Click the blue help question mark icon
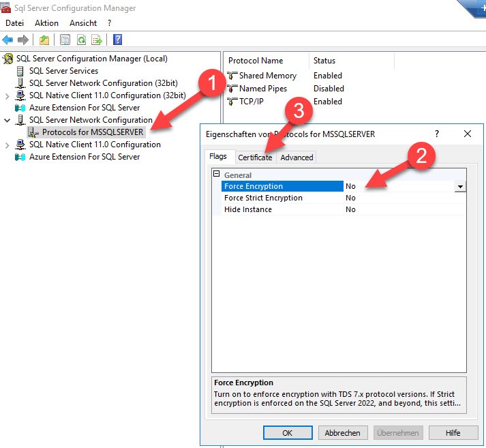 pyautogui.click(x=117, y=40)
